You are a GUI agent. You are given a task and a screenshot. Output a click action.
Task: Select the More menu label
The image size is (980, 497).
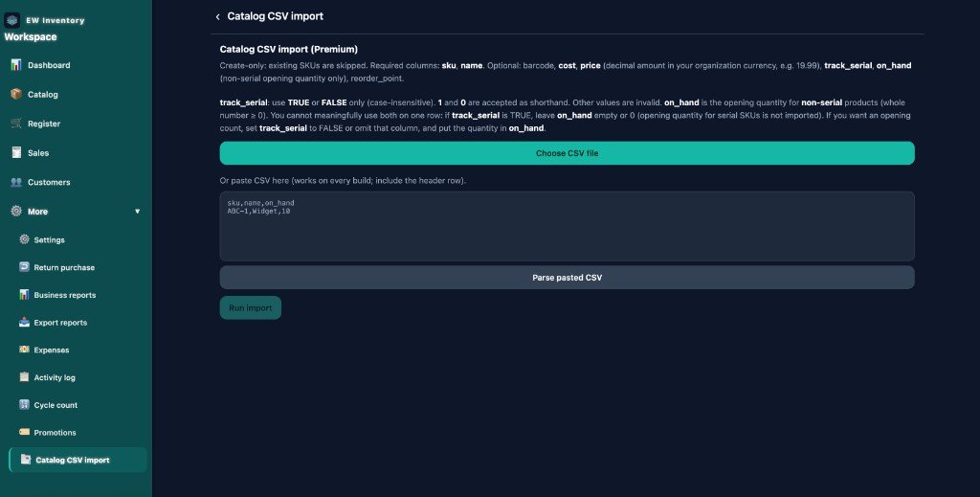37,212
